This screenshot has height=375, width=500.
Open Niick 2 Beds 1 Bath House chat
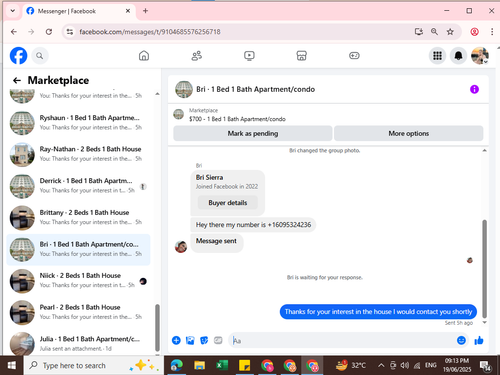78,281
